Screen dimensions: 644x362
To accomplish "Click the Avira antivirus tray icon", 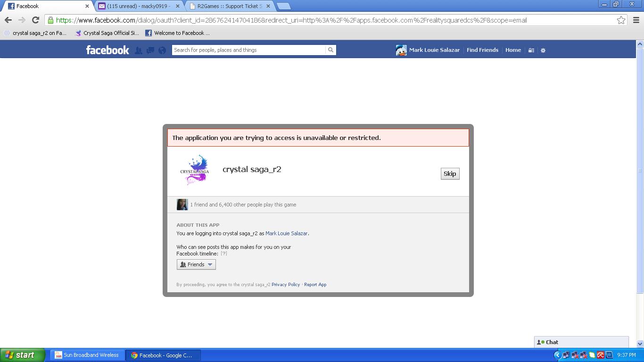I will [x=601, y=355].
